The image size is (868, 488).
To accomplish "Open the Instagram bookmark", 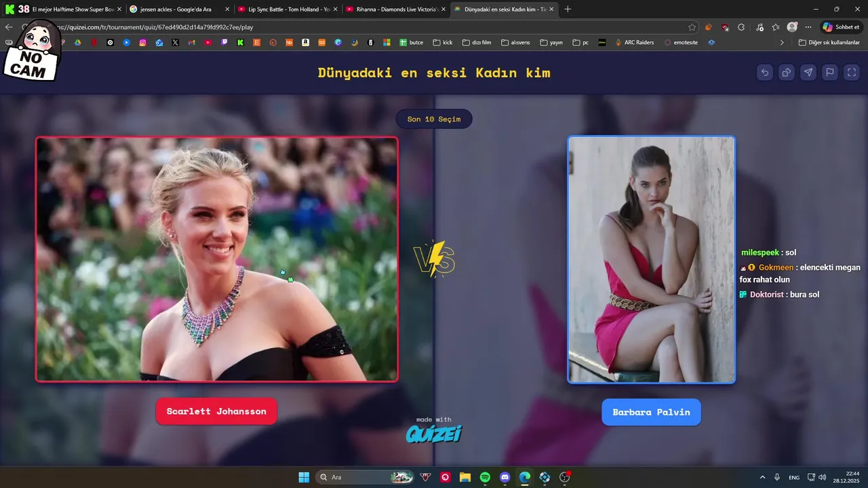I will [x=142, y=42].
